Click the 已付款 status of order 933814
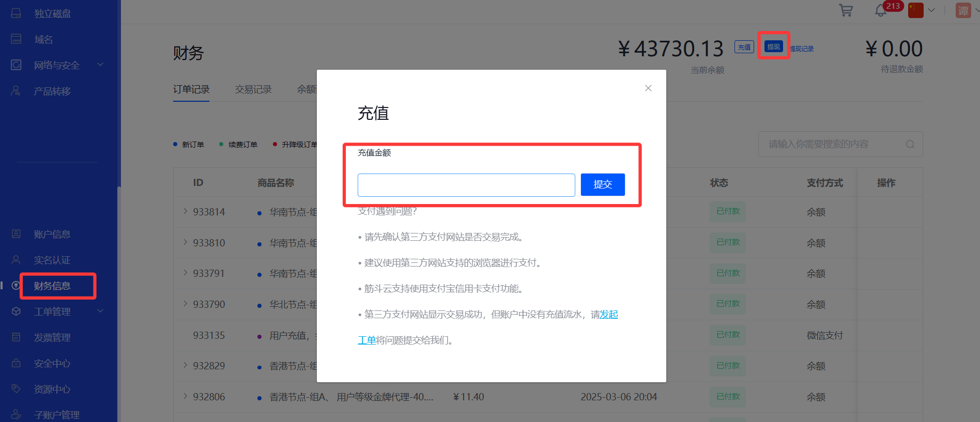 point(728,211)
